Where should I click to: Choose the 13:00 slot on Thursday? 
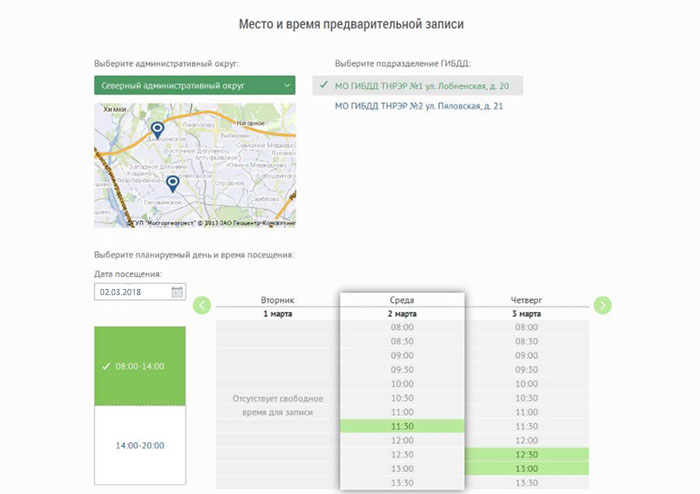pyautogui.click(x=527, y=469)
